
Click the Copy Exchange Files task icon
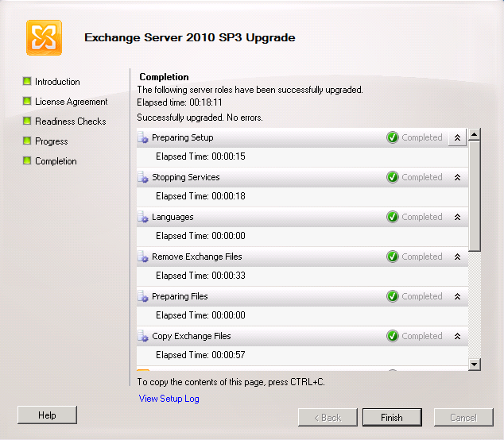(x=143, y=336)
